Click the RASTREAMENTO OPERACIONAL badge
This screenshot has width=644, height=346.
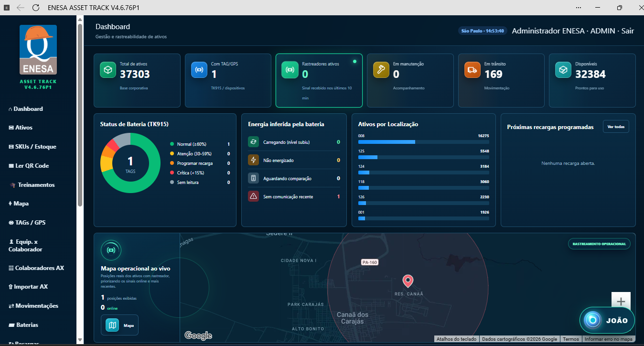click(599, 244)
